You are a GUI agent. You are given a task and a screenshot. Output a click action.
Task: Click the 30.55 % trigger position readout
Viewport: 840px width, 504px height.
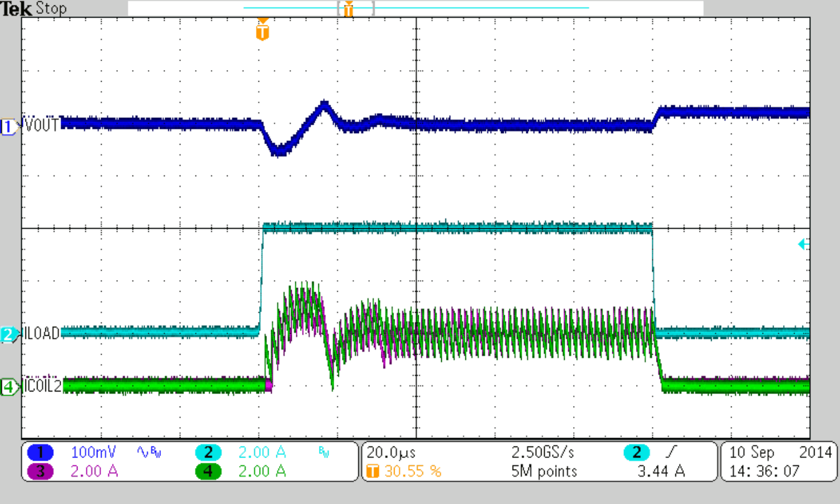[413, 471]
